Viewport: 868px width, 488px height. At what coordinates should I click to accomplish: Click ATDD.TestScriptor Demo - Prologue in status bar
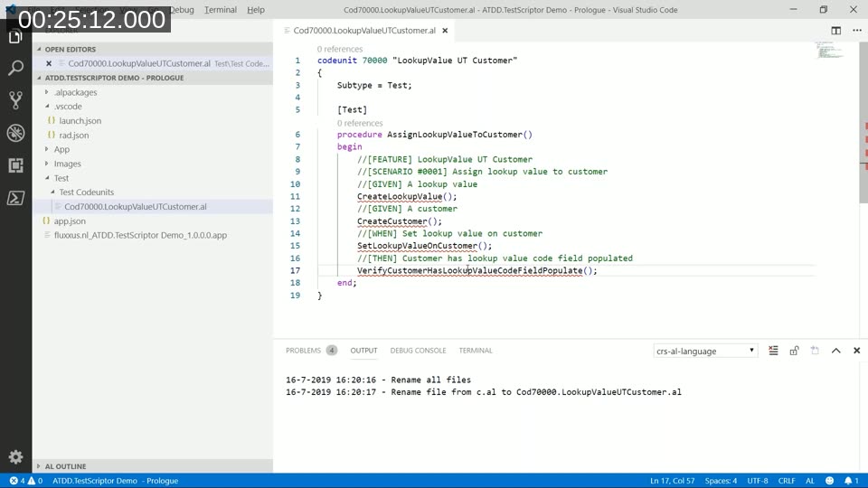coord(115,481)
